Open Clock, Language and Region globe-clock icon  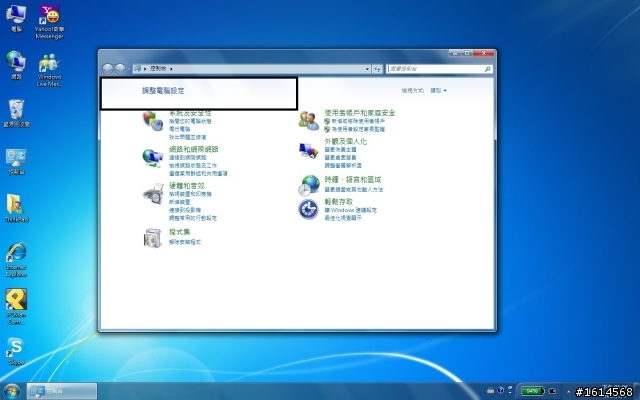click(309, 186)
